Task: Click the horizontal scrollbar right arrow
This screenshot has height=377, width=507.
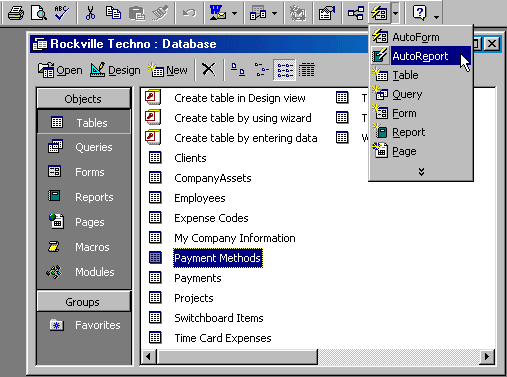Action: pos(487,357)
